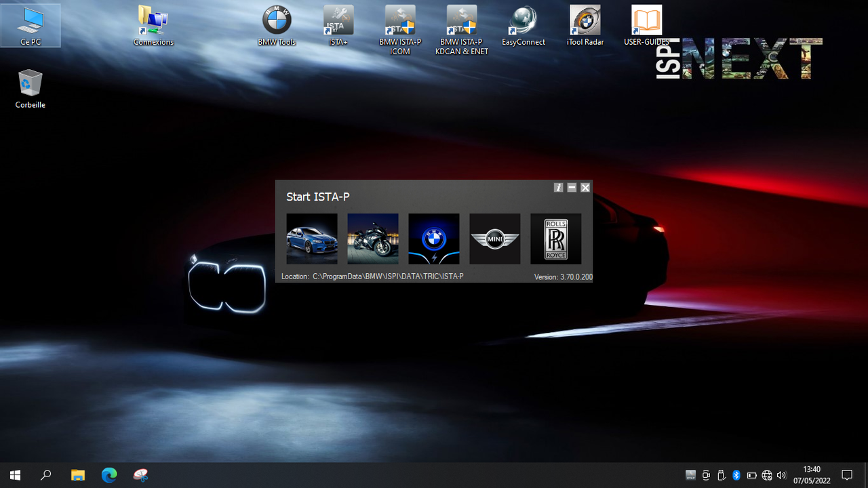Image resolution: width=868 pixels, height=488 pixels.
Task: Open the Bluetooth tray icon
Action: pos(736,475)
